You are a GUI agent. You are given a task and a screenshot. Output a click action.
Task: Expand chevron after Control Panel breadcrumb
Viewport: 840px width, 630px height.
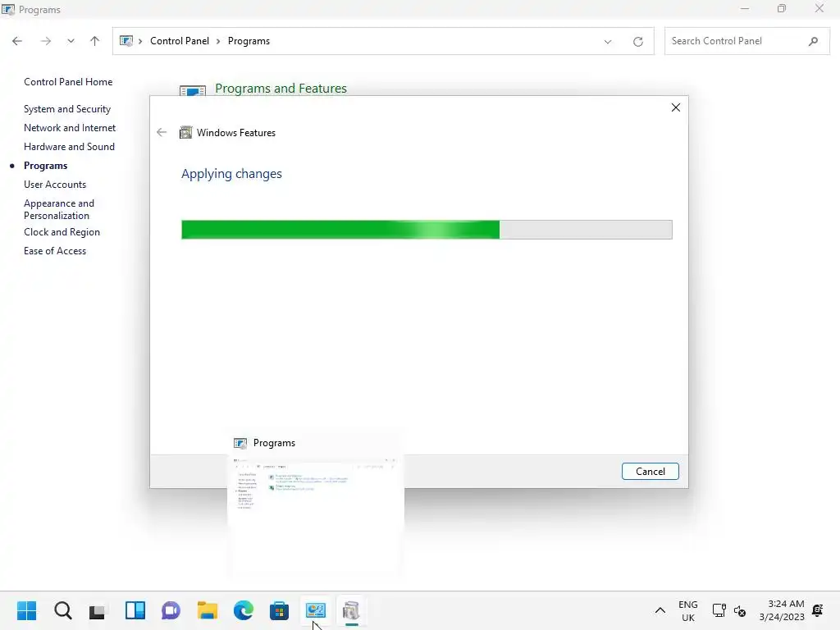(x=218, y=41)
